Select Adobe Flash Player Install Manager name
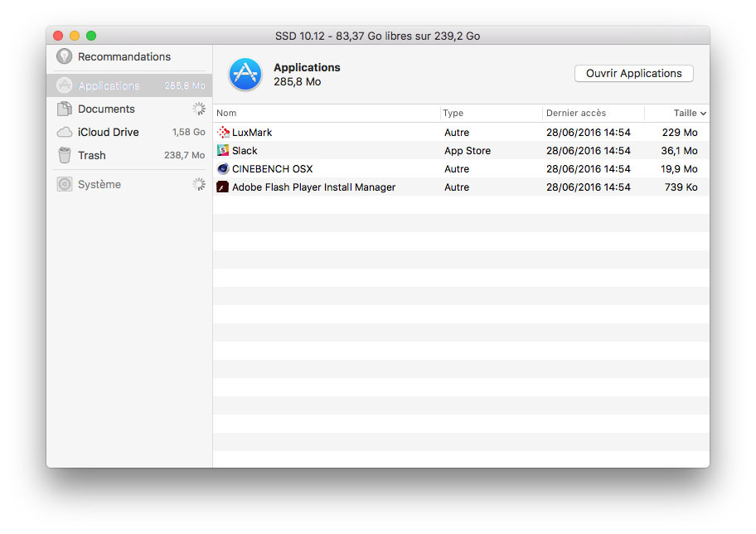The width and height of the screenshot is (756, 534). (313, 187)
